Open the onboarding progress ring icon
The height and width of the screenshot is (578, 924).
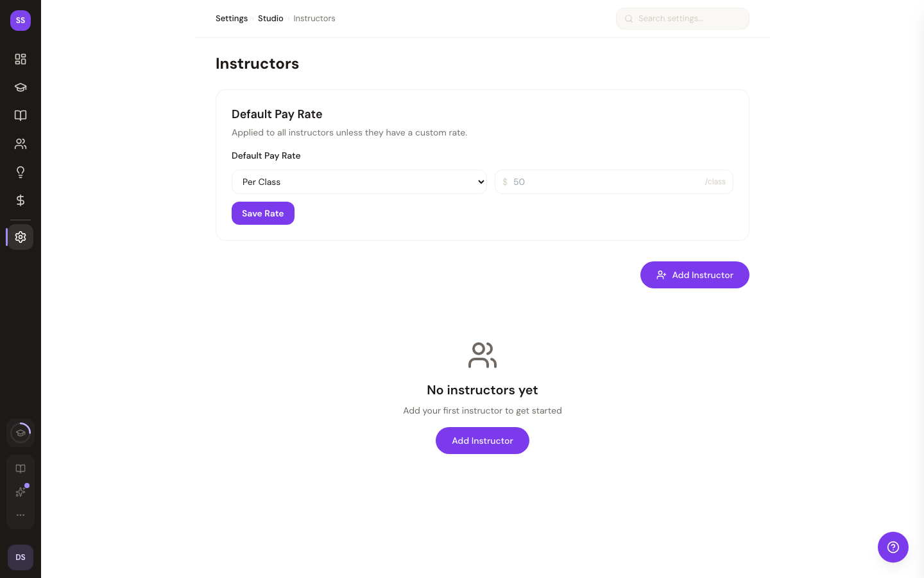pos(21,433)
